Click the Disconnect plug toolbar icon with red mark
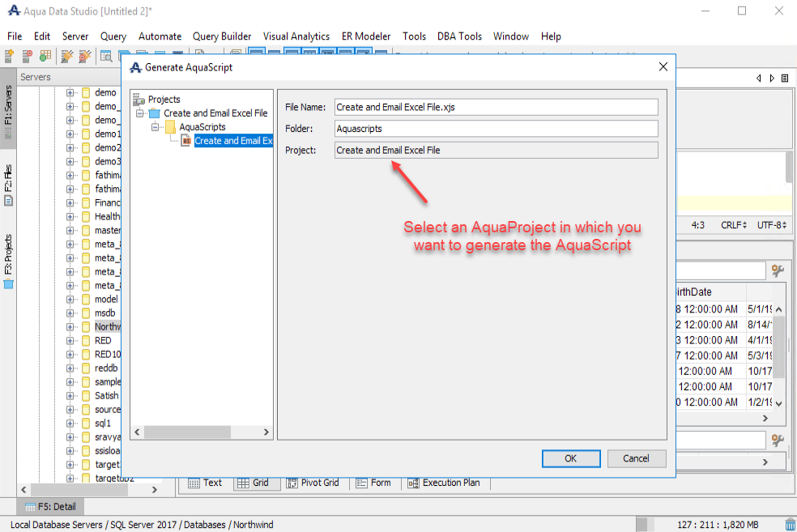This screenshot has height=532, width=797. tap(85, 56)
